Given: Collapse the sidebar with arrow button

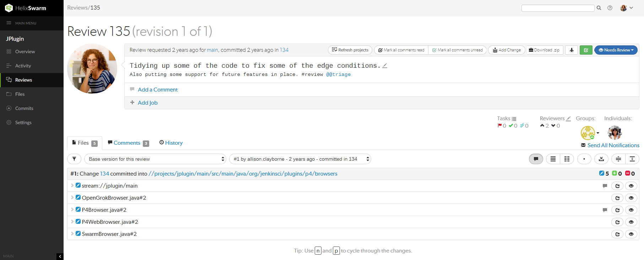Looking at the screenshot, I should tap(60, 256).
